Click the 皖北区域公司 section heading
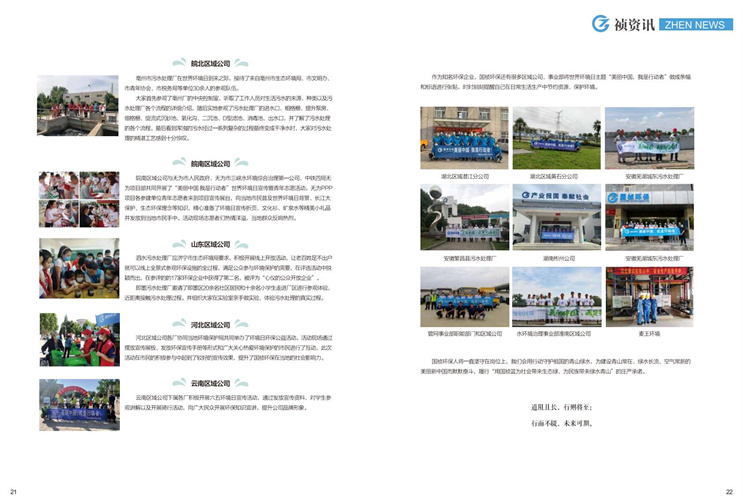The width and height of the screenshot is (743, 504). click(x=210, y=63)
